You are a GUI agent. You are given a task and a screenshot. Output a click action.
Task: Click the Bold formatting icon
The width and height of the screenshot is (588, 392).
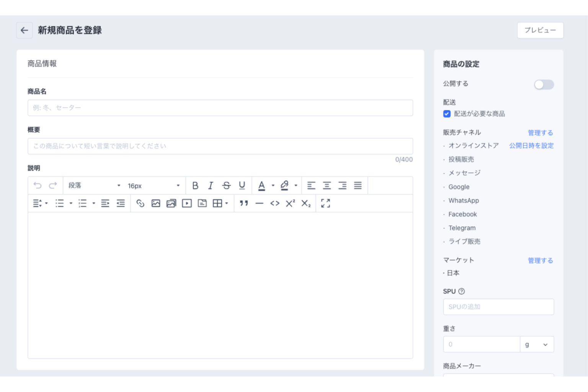point(195,185)
